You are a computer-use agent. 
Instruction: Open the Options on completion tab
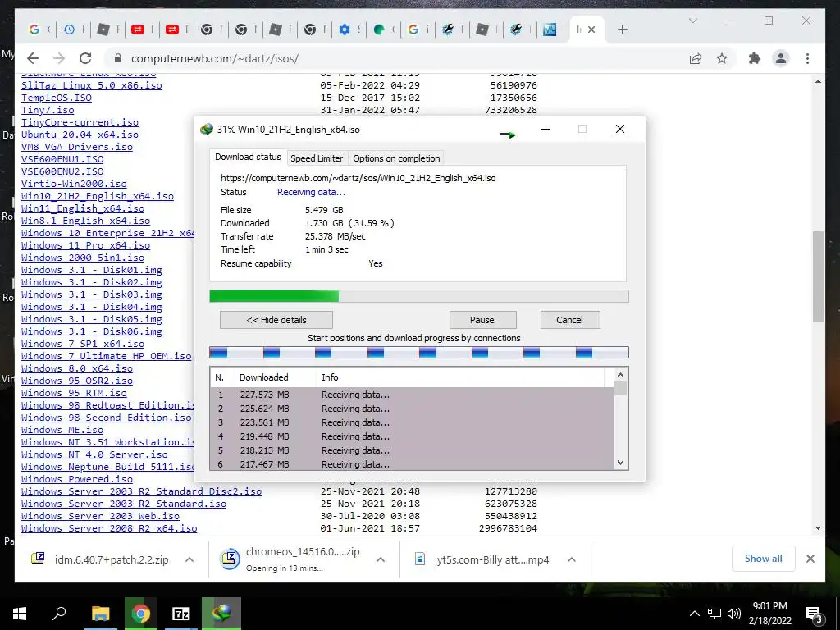tap(396, 158)
